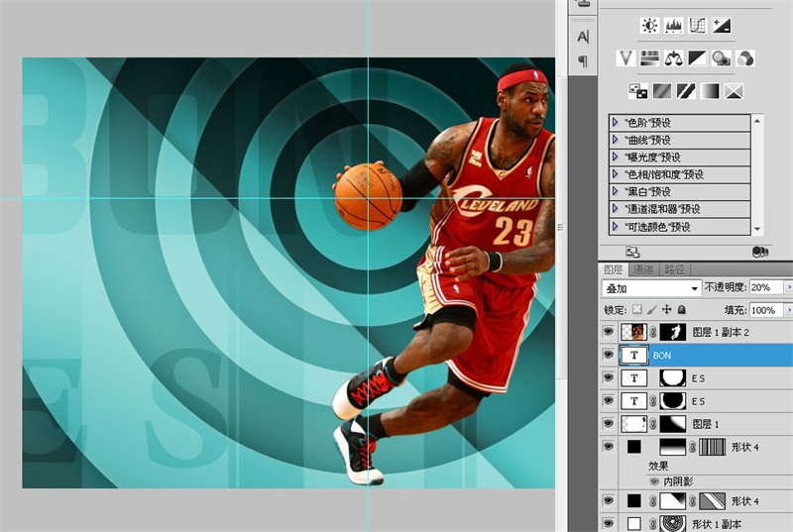Add a Levels adjustment via histogram icon
This screenshot has width=793, height=532.
click(674, 26)
